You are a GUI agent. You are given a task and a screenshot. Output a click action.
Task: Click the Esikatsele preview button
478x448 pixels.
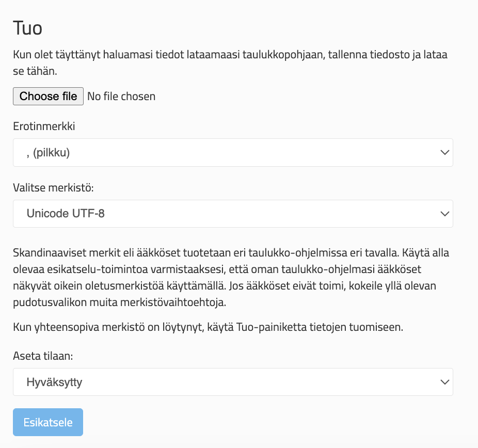click(48, 422)
